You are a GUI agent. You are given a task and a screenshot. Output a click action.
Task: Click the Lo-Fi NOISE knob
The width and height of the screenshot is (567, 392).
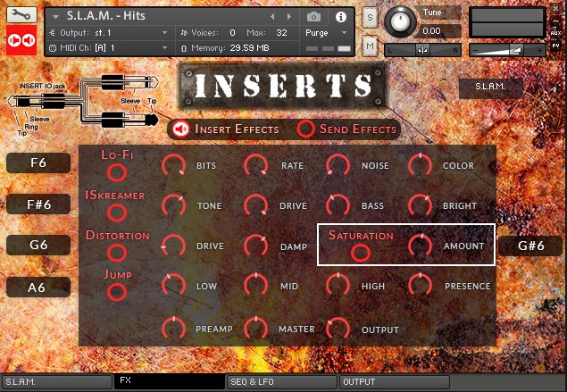pyautogui.click(x=338, y=165)
